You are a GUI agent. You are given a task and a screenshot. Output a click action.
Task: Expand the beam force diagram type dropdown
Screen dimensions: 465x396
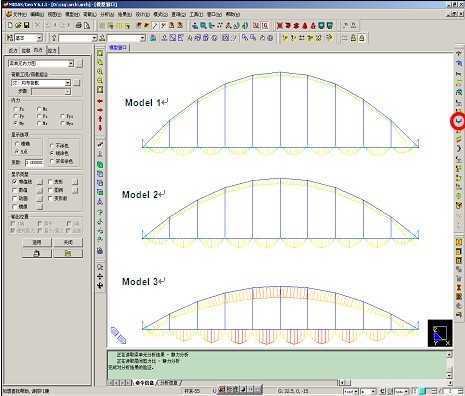(x=71, y=63)
